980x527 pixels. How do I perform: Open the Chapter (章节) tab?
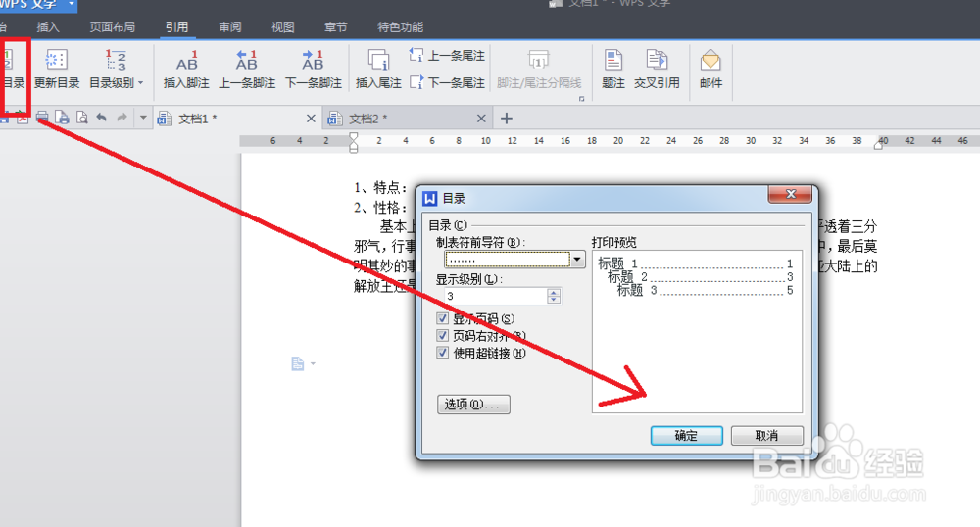[x=335, y=26]
